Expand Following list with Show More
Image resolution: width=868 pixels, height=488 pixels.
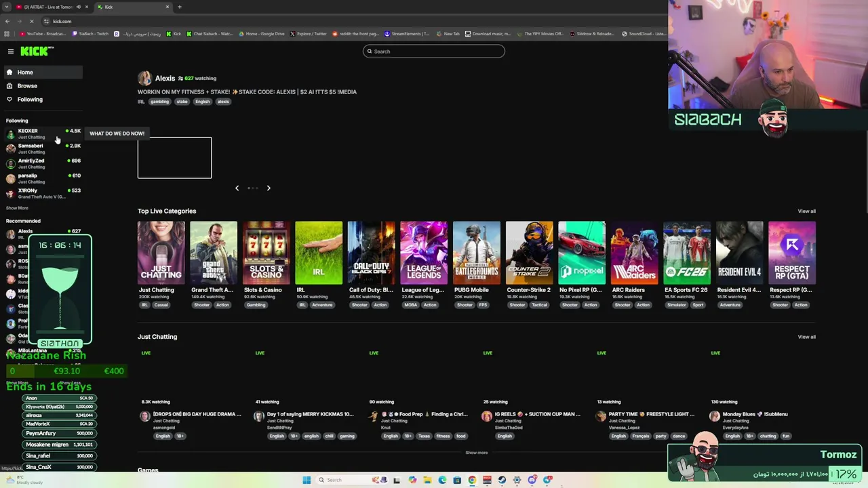pos(17,208)
